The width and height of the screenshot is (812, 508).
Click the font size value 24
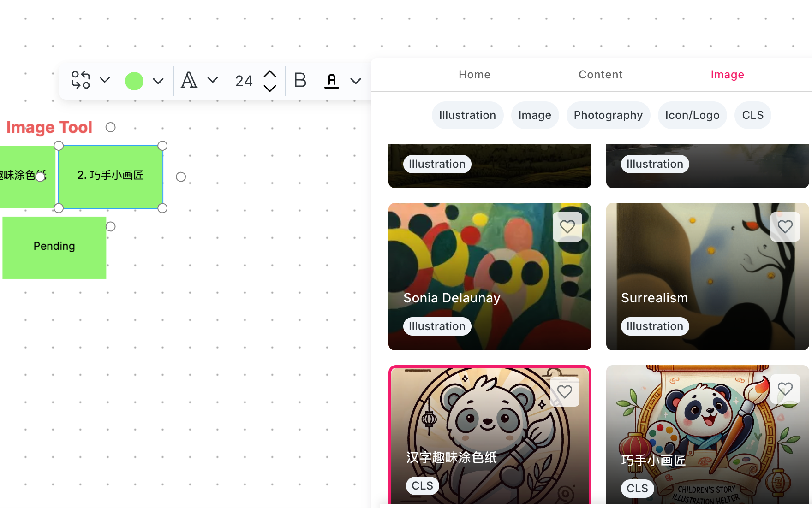click(x=244, y=81)
